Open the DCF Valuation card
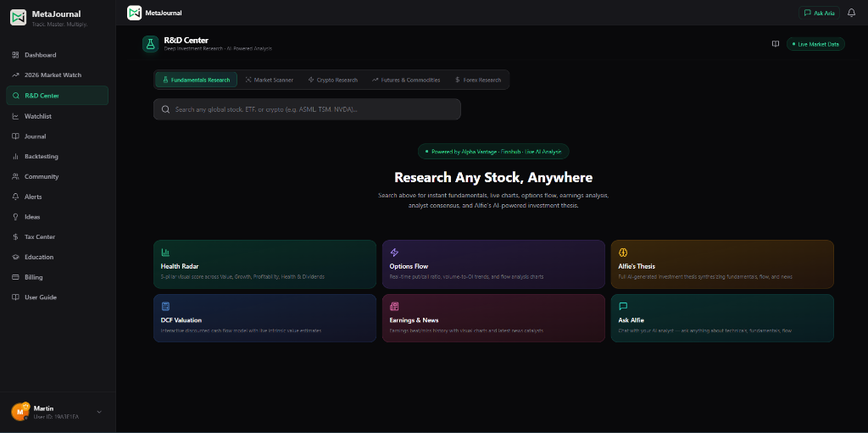 click(x=264, y=318)
